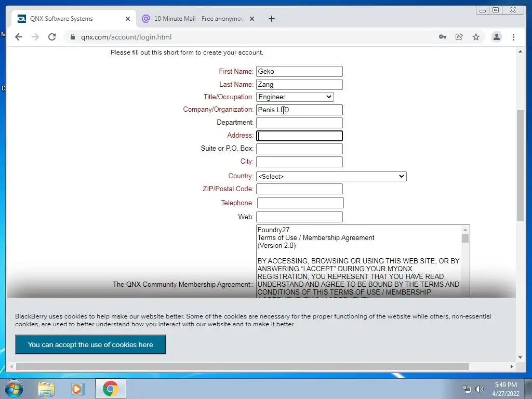Click the address bar URL
Image resolution: width=532 pixels, height=399 pixels.
coord(126,37)
